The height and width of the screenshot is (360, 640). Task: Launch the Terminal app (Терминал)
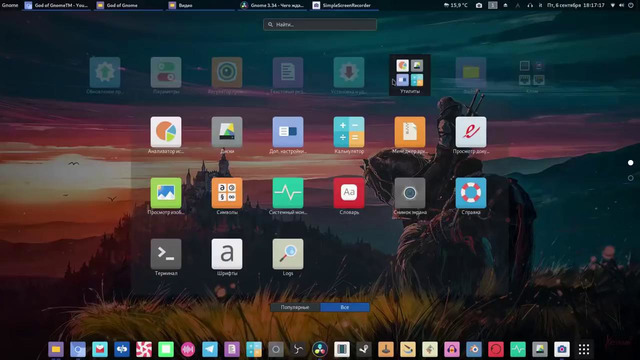[x=166, y=254]
